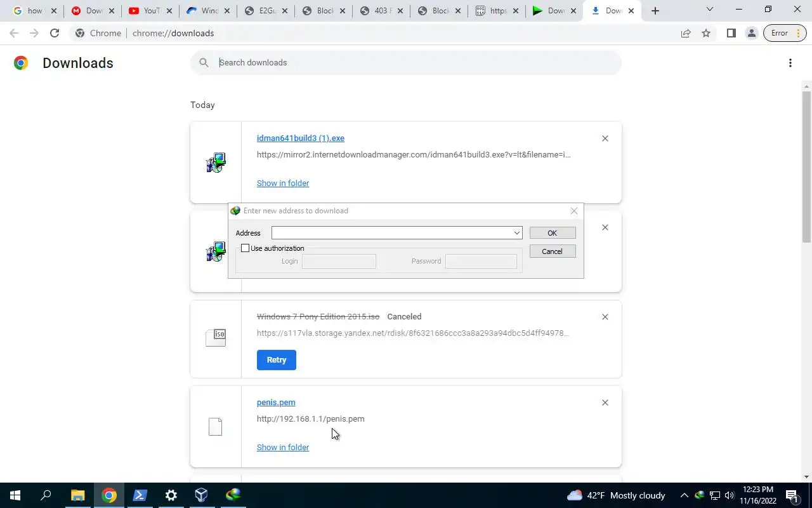Reload the downloads page
The height and width of the screenshot is (508, 812).
55,33
